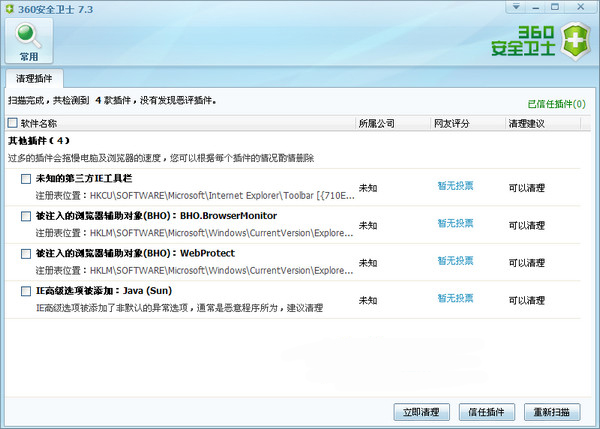Screen dimensions: 600x429
Task: Click 暂无投票 for the WebProtect row
Action: pyautogui.click(x=455, y=261)
